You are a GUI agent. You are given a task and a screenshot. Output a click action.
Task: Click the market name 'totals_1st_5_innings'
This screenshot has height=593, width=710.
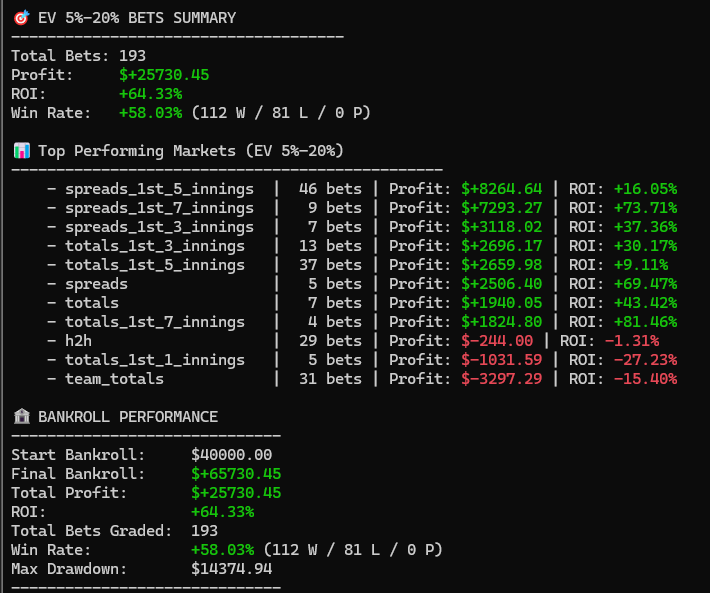[x=155, y=265]
